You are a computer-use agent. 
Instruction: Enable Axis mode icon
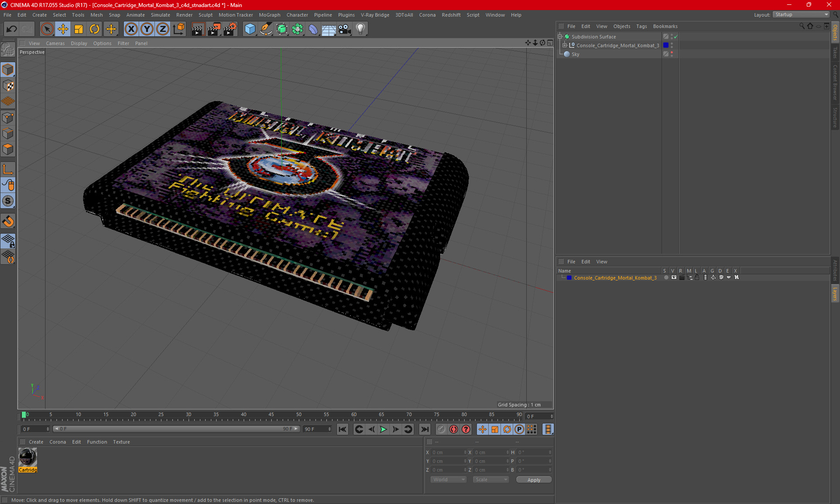(x=8, y=169)
